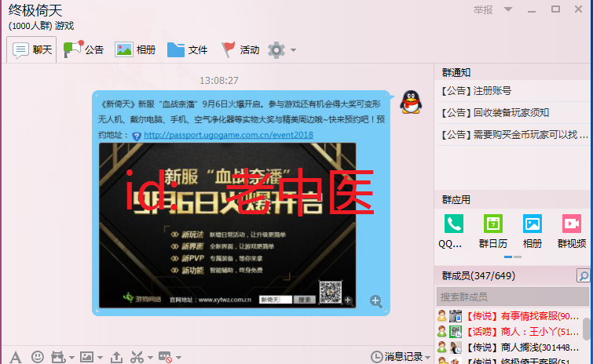The height and width of the screenshot is (364, 593).
Task: Click the 群通知 section header
Action: click(x=456, y=72)
